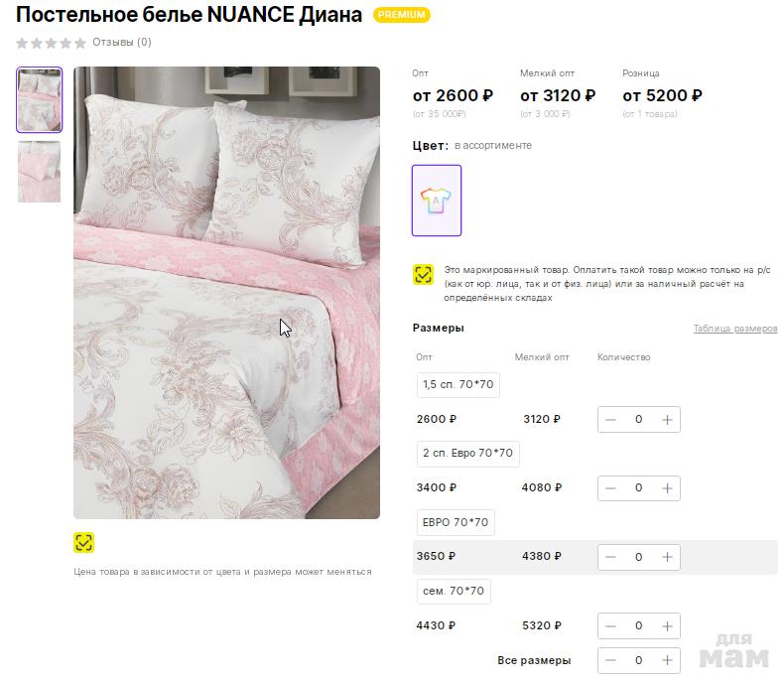Image resolution: width=784 pixels, height=682 pixels.
Task: Open Отзывы (0) reviews link
Action: [x=122, y=43]
